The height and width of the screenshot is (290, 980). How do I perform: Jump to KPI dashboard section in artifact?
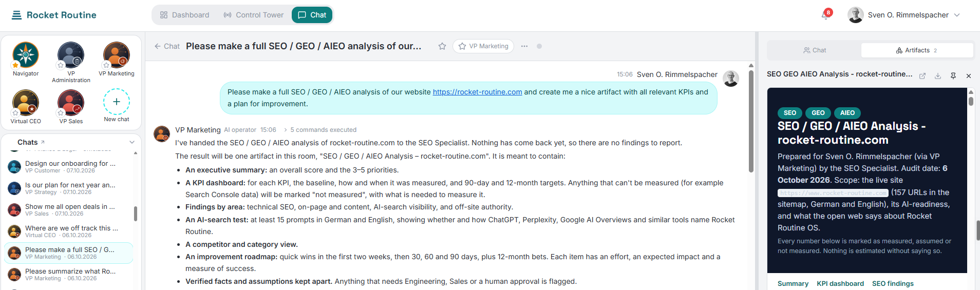pyautogui.click(x=840, y=284)
